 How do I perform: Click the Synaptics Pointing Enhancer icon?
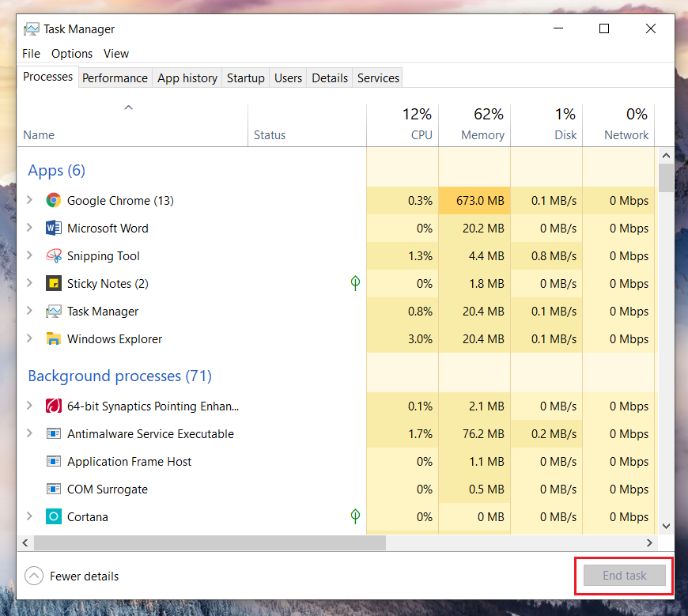coord(54,406)
